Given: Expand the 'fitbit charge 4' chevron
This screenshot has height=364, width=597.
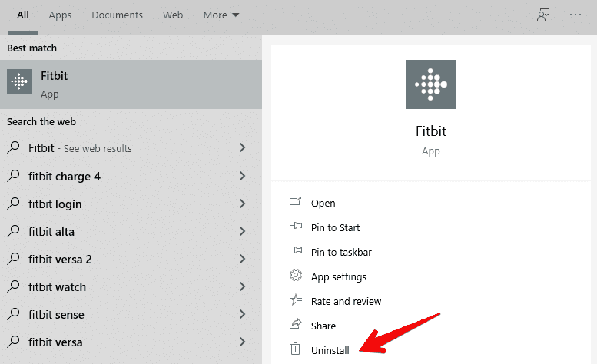Looking at the screenshot, I should [x=243, y=176].
